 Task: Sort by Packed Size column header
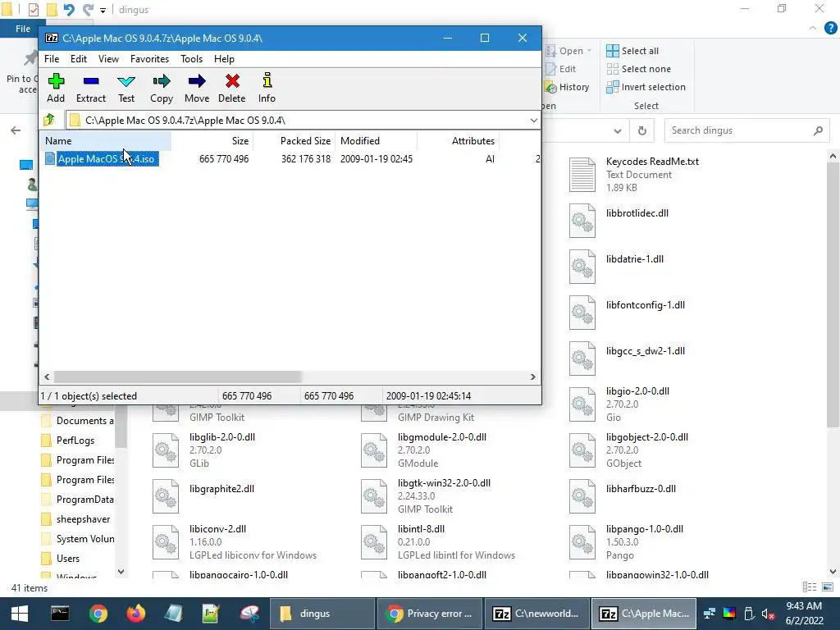[294, 141]
